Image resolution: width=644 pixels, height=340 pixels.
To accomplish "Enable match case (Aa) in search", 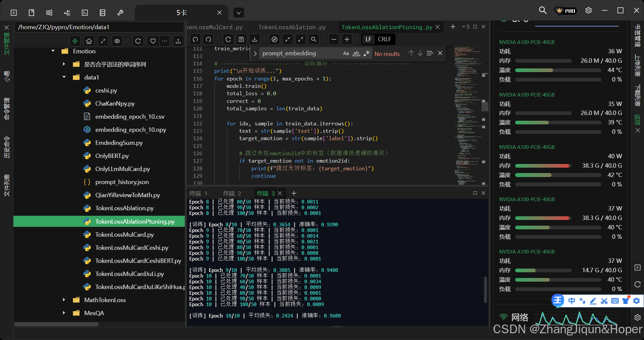I will pyautogui.click(x=346, y=53).
